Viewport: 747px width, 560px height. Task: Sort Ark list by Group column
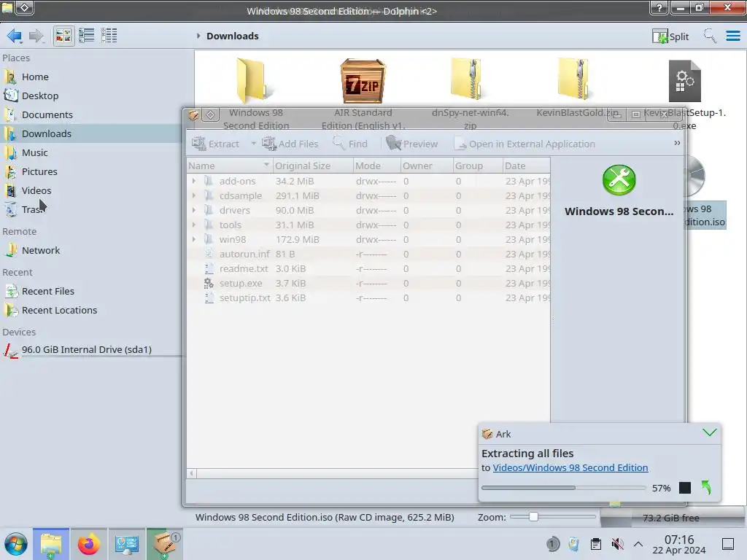tap(478, 166)
